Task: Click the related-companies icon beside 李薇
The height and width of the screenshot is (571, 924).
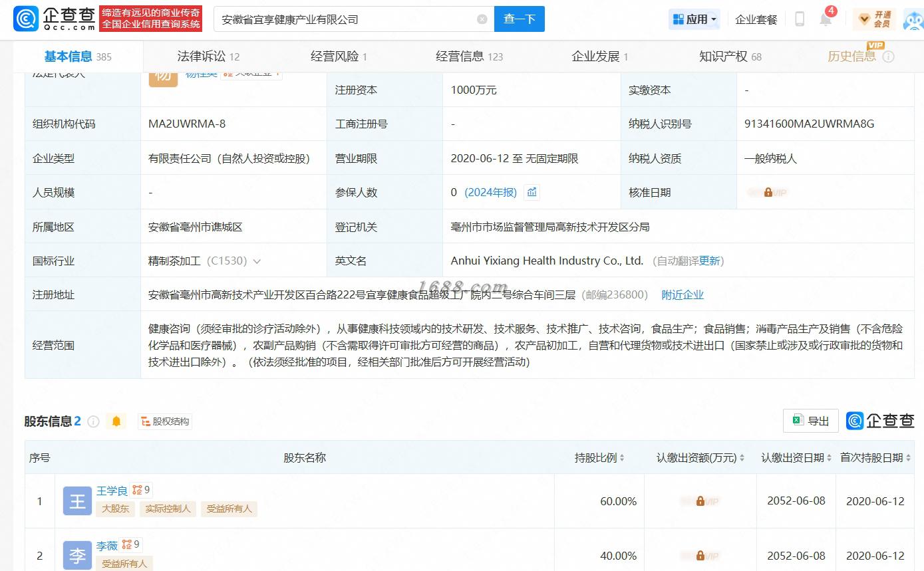Action: point(131,544)
